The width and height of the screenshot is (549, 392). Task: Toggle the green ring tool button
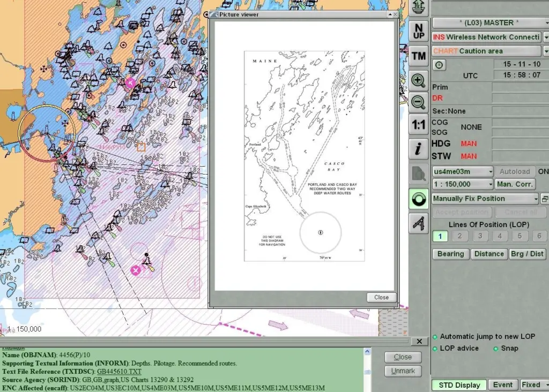418,199
